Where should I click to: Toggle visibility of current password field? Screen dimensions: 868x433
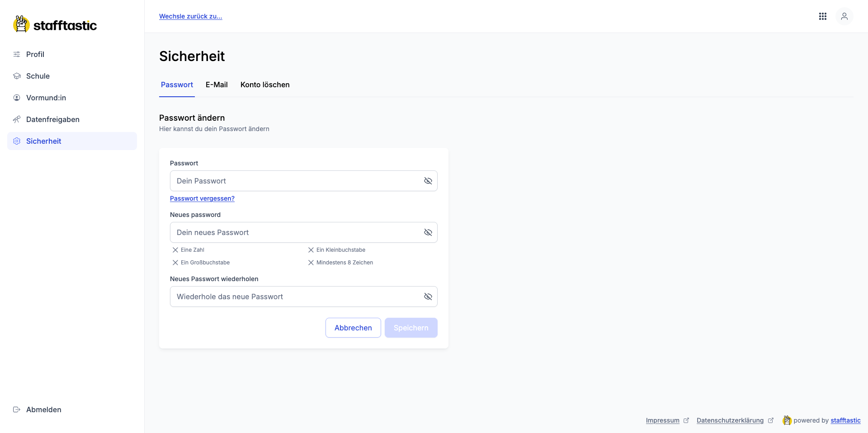pos(428,181)
